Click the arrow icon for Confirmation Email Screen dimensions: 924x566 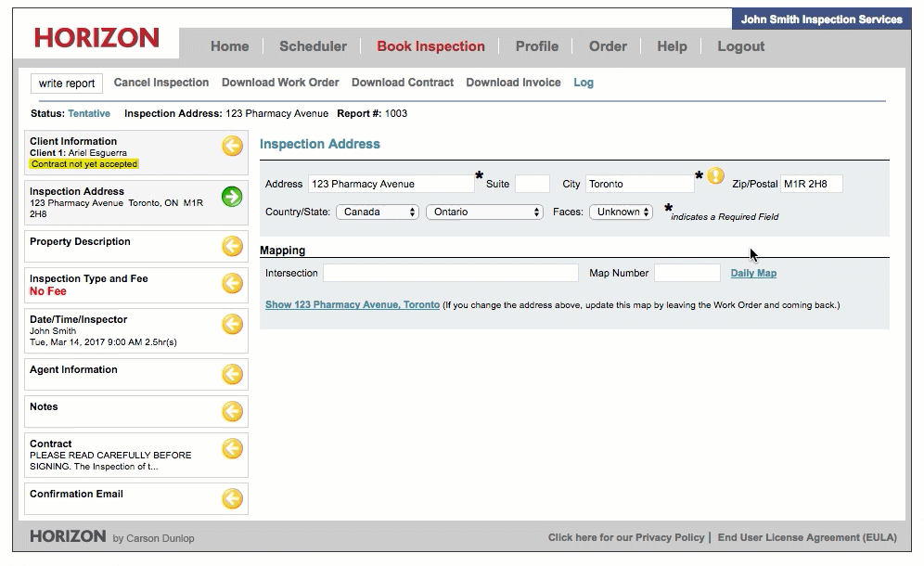[x=232, y=498]
